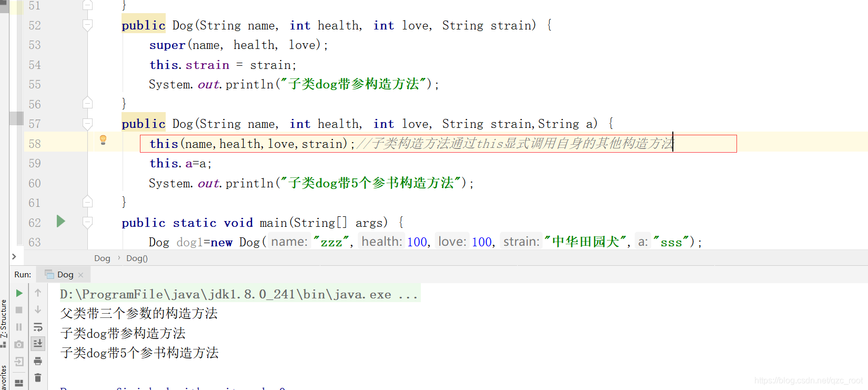Click 'this.a=a;' on line 59
This screenshot has width=868, height=390.
pyautogui.click(x=180, y=163)
